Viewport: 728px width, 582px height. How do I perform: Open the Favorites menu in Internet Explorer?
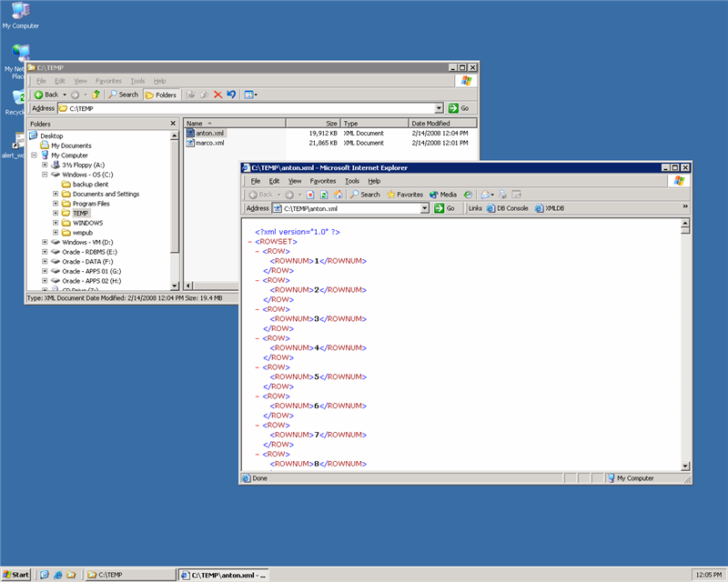[x=322, y=181]
